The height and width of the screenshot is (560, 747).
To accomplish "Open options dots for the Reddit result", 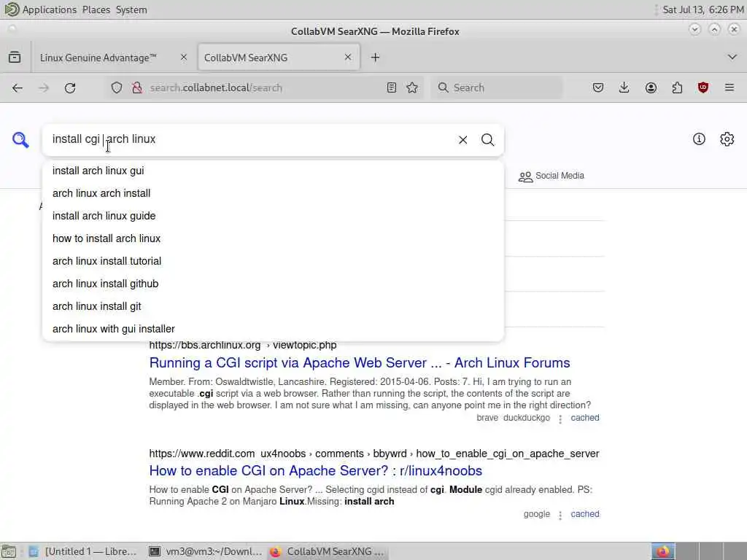I will coord(560,515).
